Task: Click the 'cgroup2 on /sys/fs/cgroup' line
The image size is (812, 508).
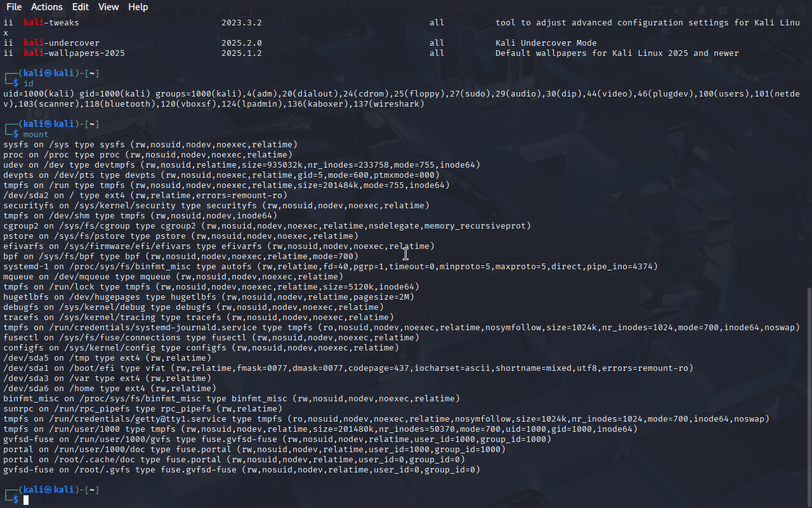Action: point(267,225)
